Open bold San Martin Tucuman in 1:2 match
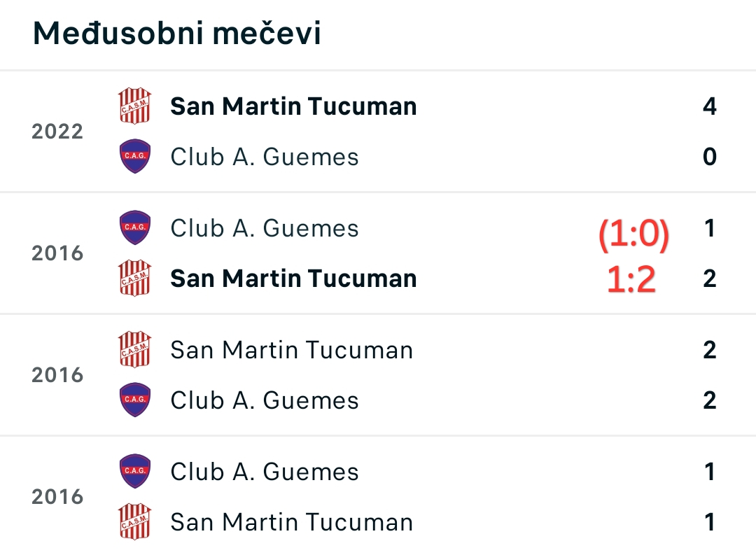The image size is (756, 555). point(293,279)
